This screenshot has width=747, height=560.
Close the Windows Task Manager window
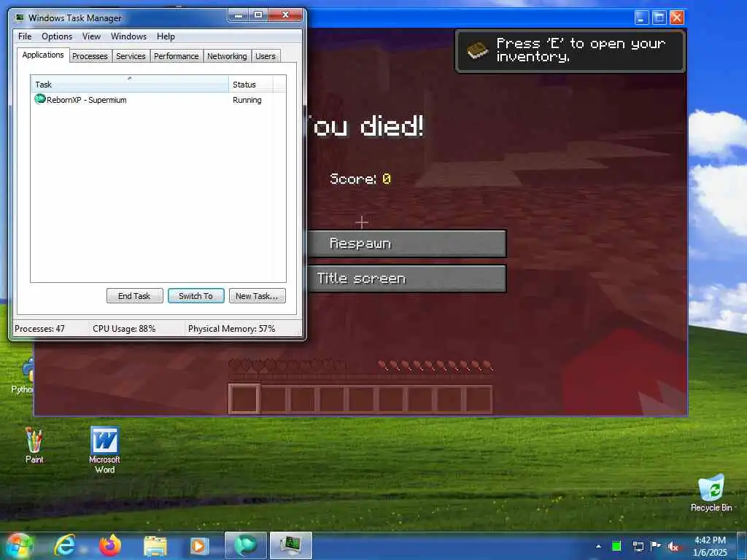[x=285, y=15]
